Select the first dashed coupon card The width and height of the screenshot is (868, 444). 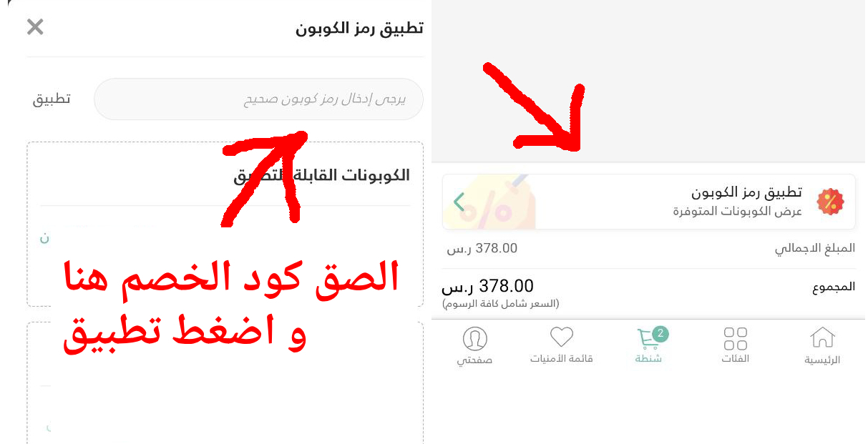[225, 225]
